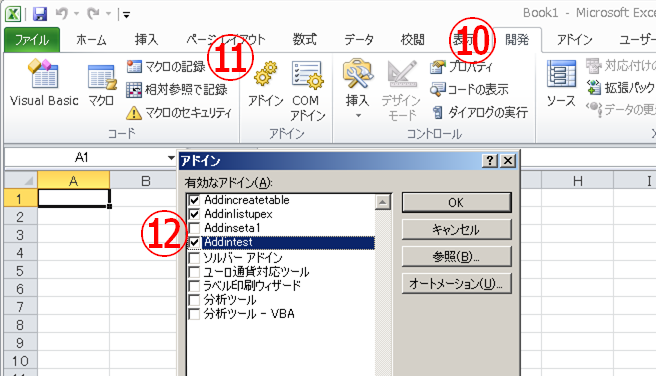Switch to the データ (Data) tab
The width and height of the screenshot is (656, 376).
click(359, 40)
